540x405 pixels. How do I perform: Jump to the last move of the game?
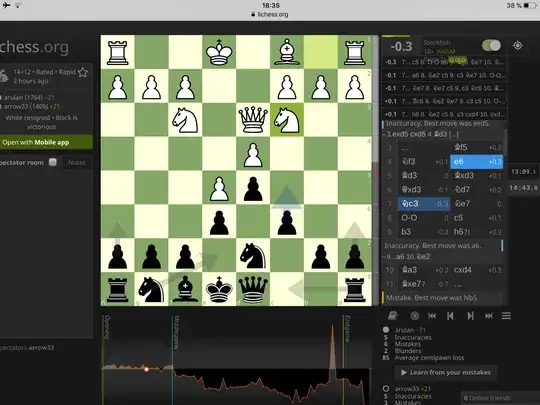click(488, 316)
